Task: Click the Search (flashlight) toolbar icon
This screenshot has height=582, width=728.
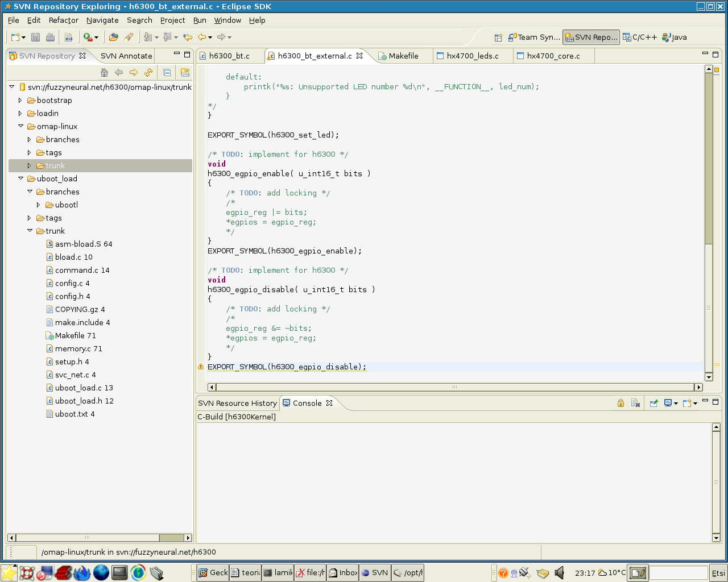Action: pyautogui.click(x=129, y=36)
